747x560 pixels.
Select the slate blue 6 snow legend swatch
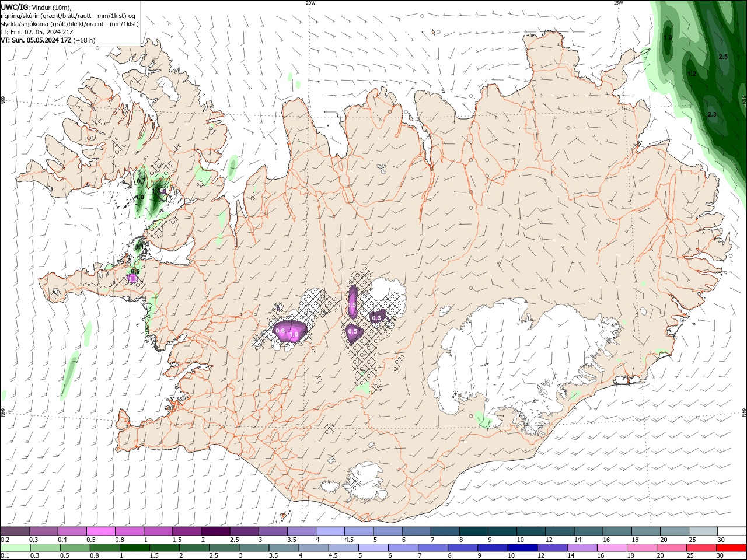pyautogui.click(x=416, y=531)
